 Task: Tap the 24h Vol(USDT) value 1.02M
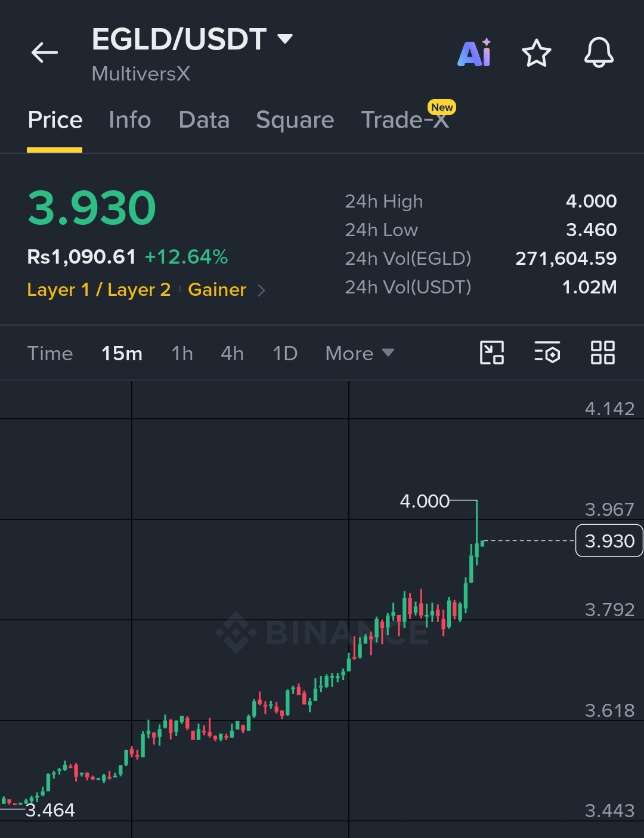point(589,287)
